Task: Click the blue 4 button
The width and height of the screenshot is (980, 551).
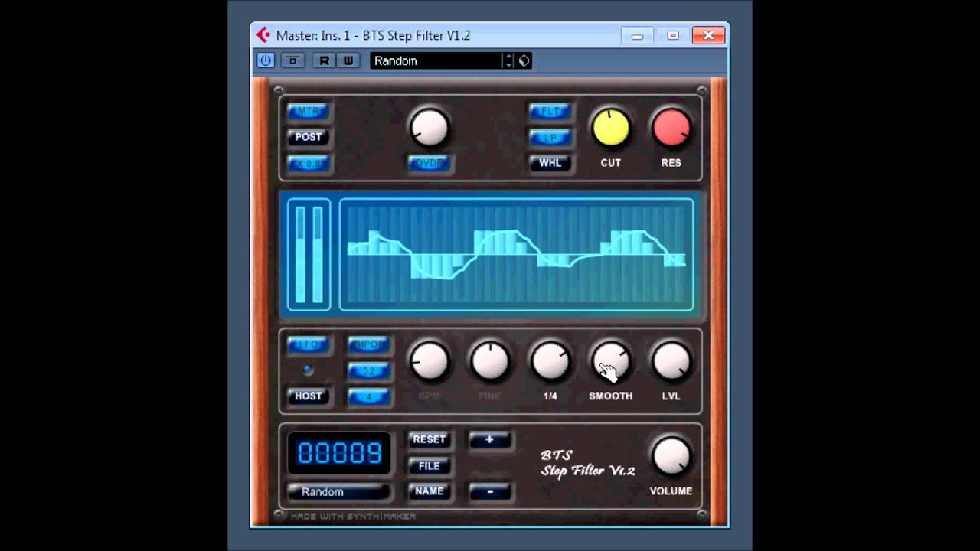Action: pyautogui.click(x=369, y=396)
